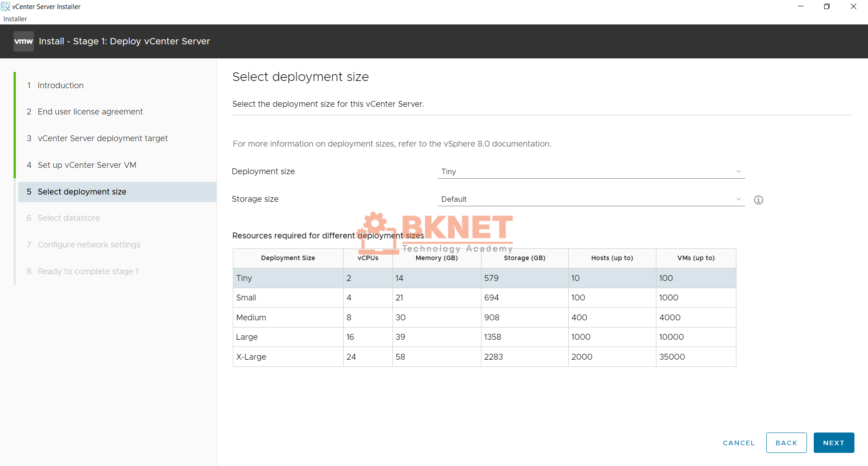This screenshot has height=466, width=868.
Task: Select the Introduction step in the sidebar
Action: point(60,85)
